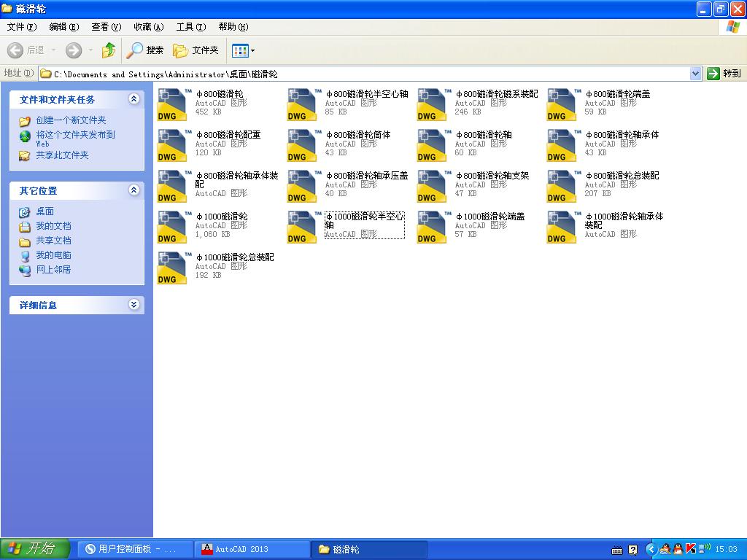Viewport: 747px width, 560px height.
Task: Expand the 详细信息 panel
Action: tap(133, 305)
